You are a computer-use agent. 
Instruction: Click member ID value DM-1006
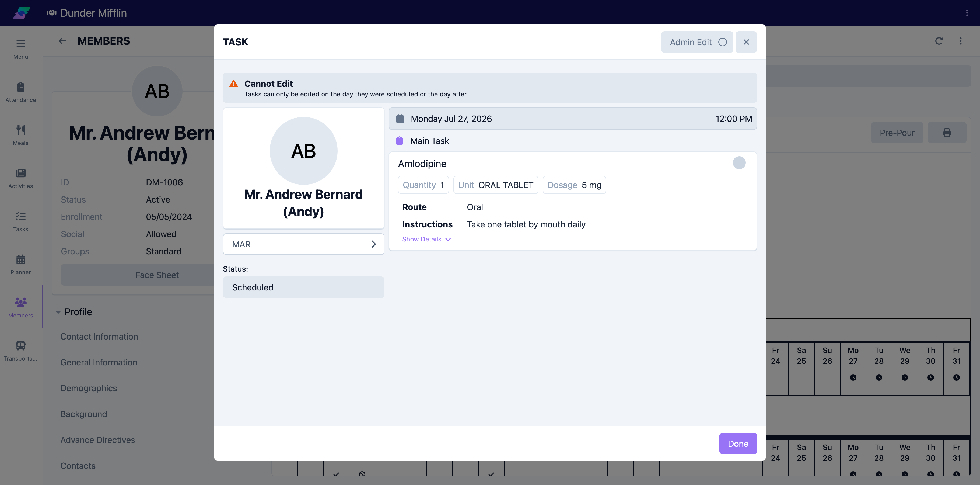(164, 182)
